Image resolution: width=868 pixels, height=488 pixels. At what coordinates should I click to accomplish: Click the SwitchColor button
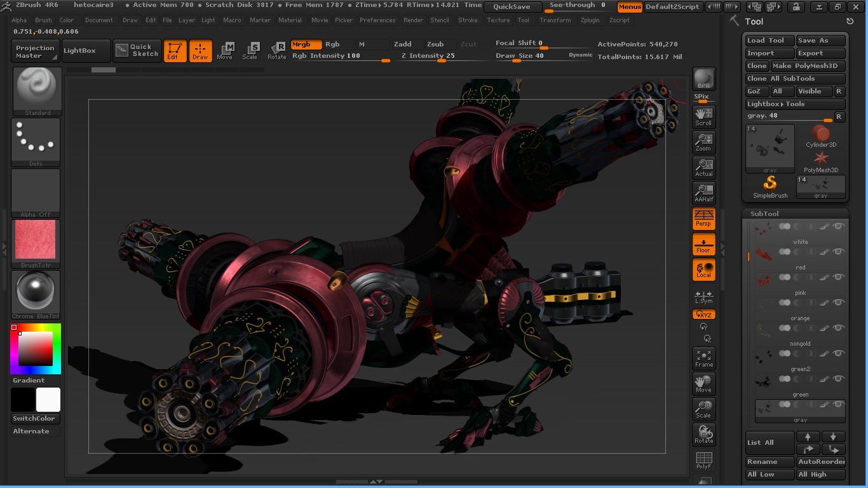point(36,419)
